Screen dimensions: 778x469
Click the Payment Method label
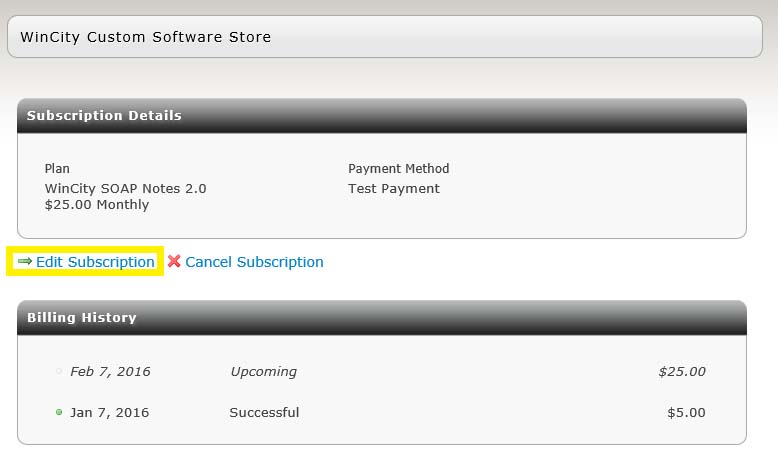pyautogui.click(x=399, y=169)
